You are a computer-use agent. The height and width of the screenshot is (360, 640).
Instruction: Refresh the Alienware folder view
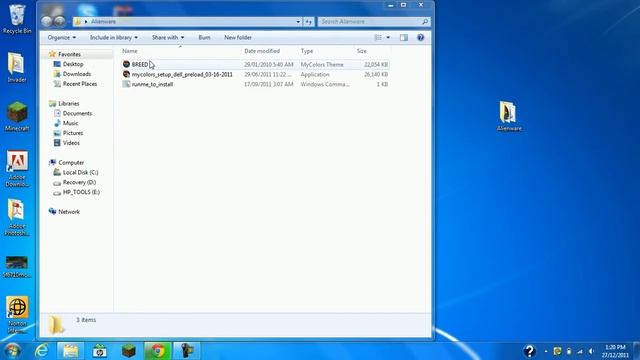click(309, 22)
